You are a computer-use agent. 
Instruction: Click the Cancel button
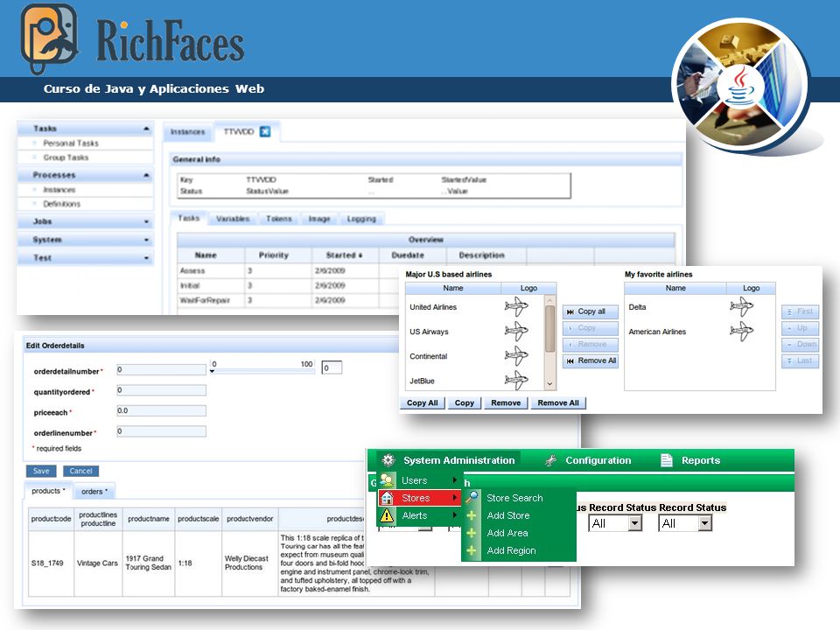point(80,471)
